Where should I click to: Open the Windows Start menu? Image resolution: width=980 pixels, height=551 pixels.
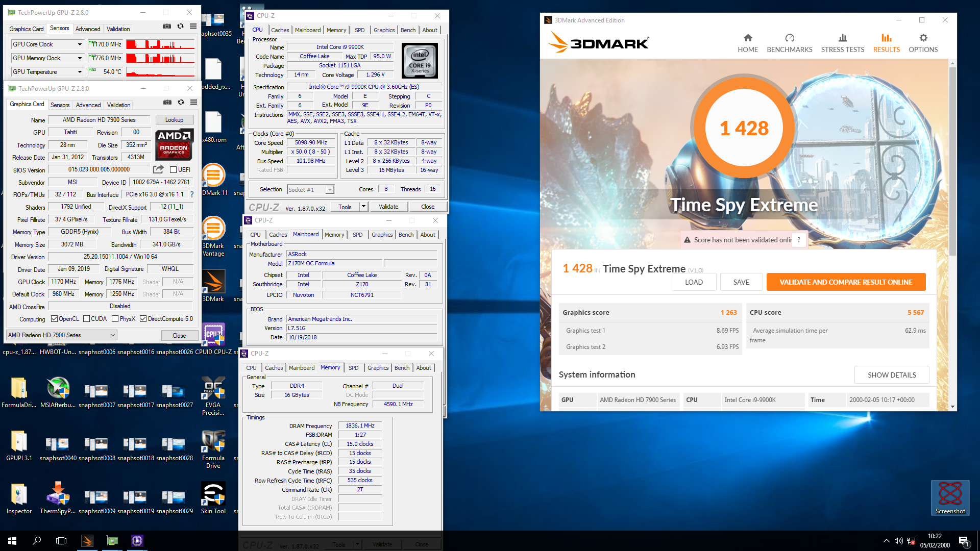click(x=12, y=541)
